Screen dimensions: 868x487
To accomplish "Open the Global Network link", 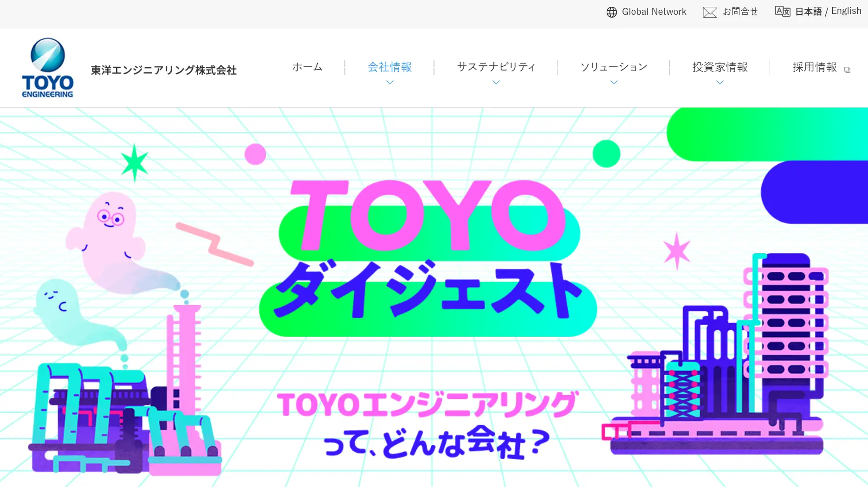I will pyautogui.click(x=654, y=12).
